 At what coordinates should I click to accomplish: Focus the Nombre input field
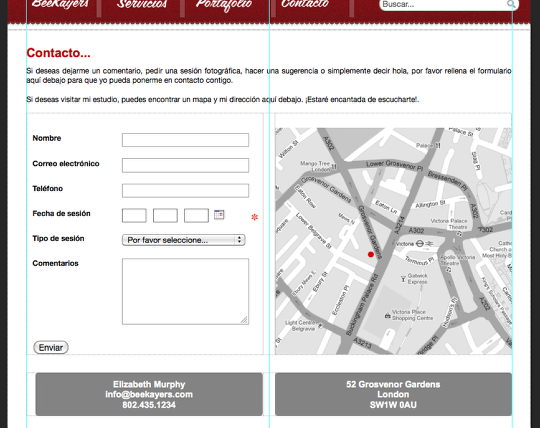(x=185, y=140)
